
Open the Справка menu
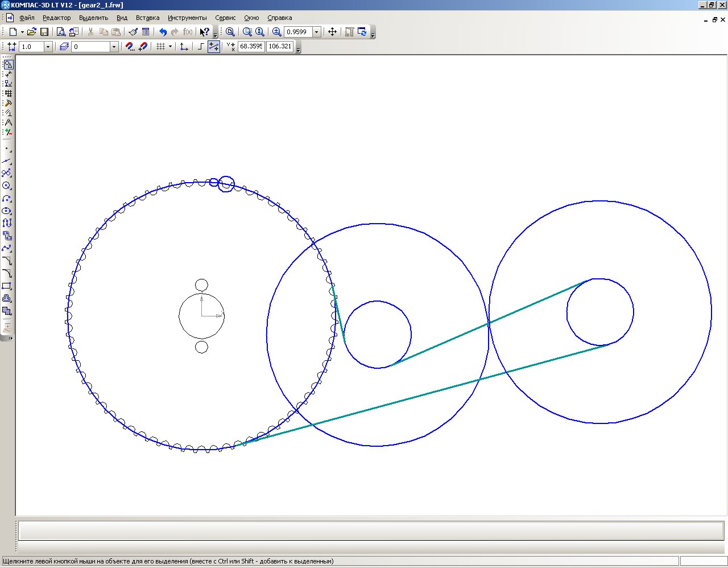(279, 18)
